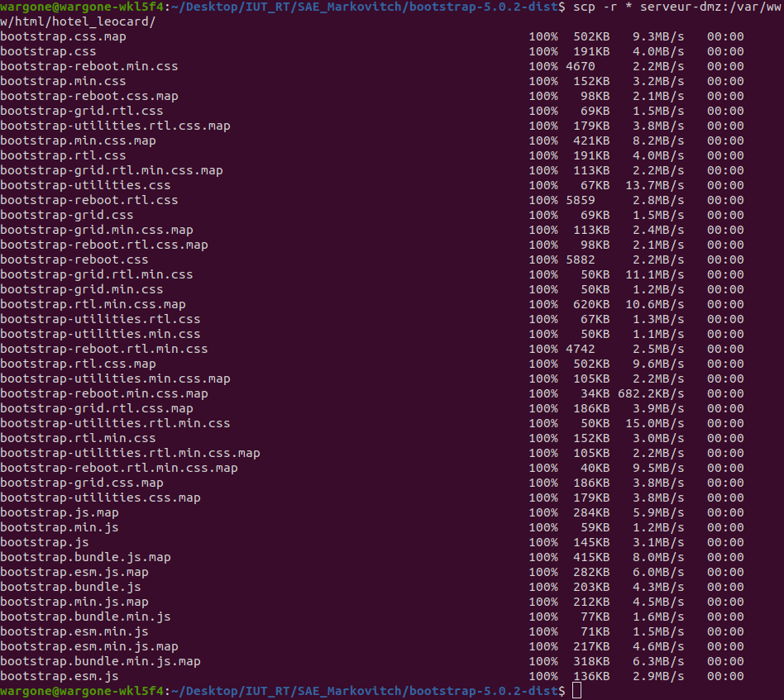Click the 415KB file size value

tap(592, 557)
